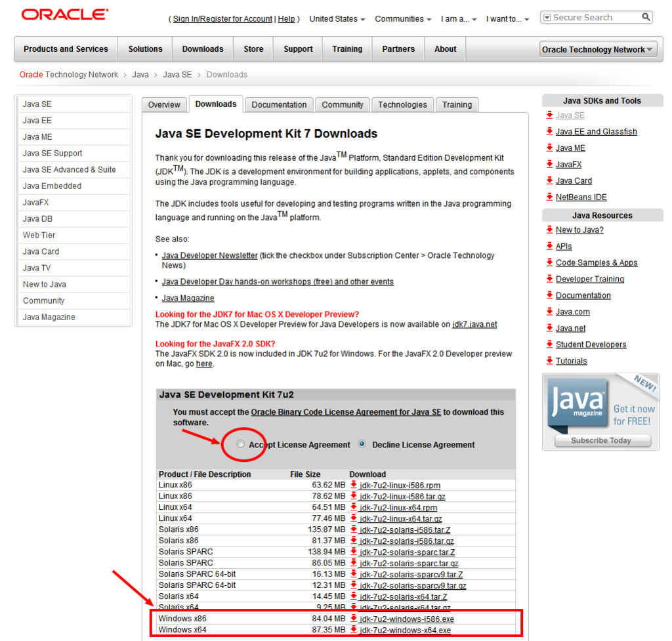Open the Java Magazine link in See also
This screenshot has width=672, height=641.
click(x=188, y=298)
